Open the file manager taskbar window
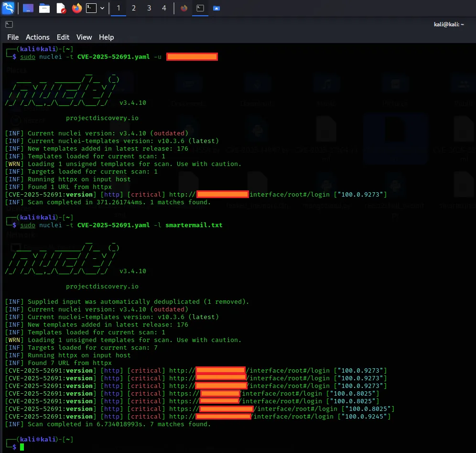The width and height of the screenshot is (476, 453). 216,8
